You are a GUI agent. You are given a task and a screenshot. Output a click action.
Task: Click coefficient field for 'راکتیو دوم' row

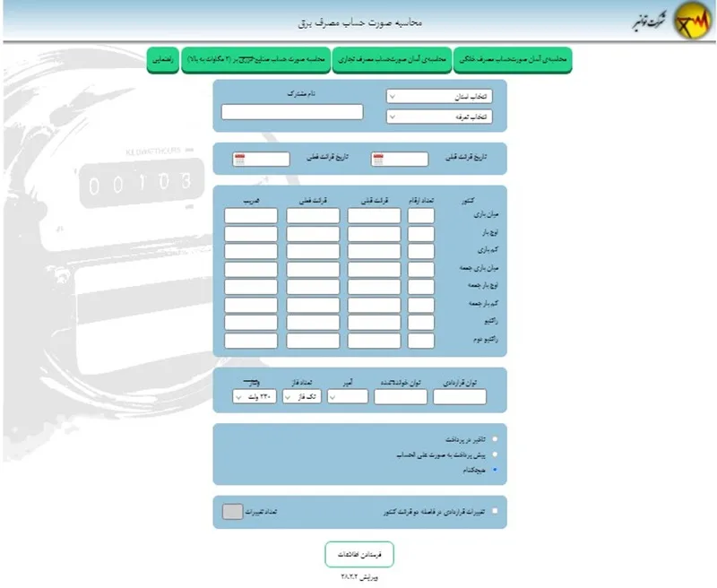point(251,341)
